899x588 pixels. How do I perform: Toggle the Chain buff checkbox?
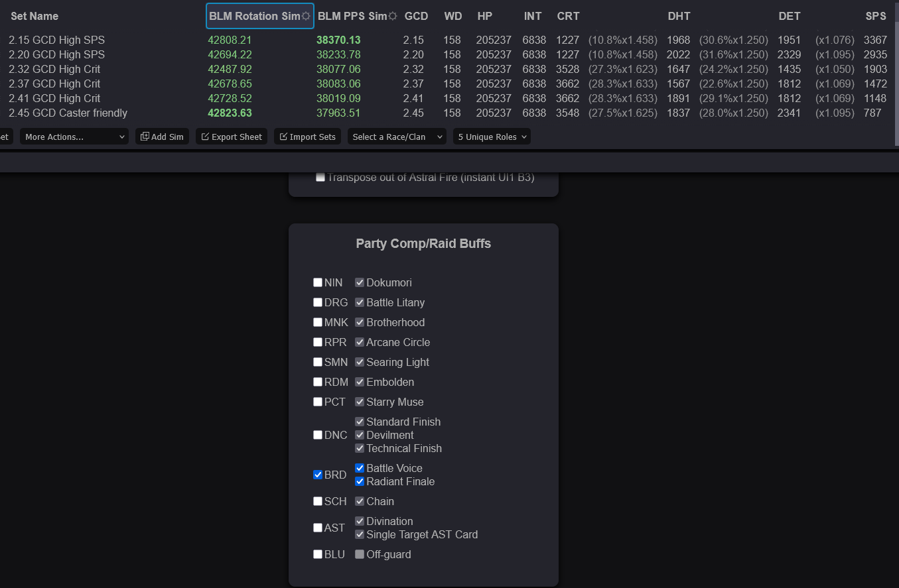(x=360, y=501)
